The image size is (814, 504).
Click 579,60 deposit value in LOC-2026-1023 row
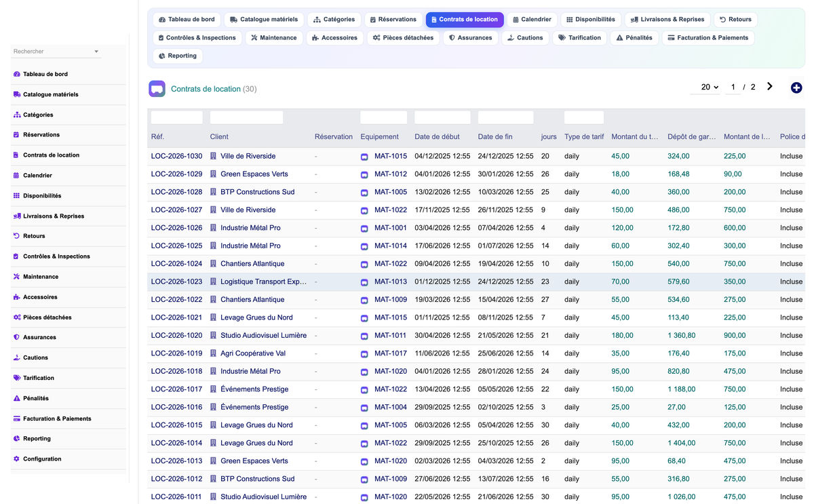tap(678, 282)
